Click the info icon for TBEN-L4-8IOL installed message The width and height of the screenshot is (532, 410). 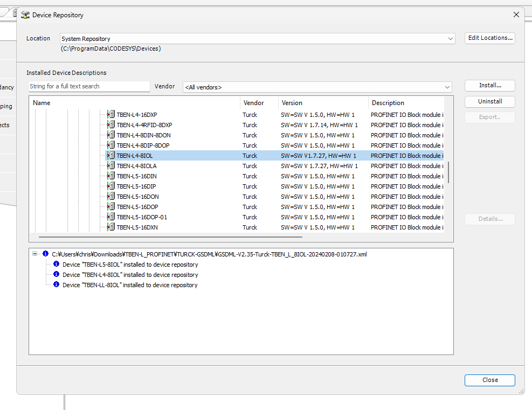pyautogui.click(x=56, y=274)
